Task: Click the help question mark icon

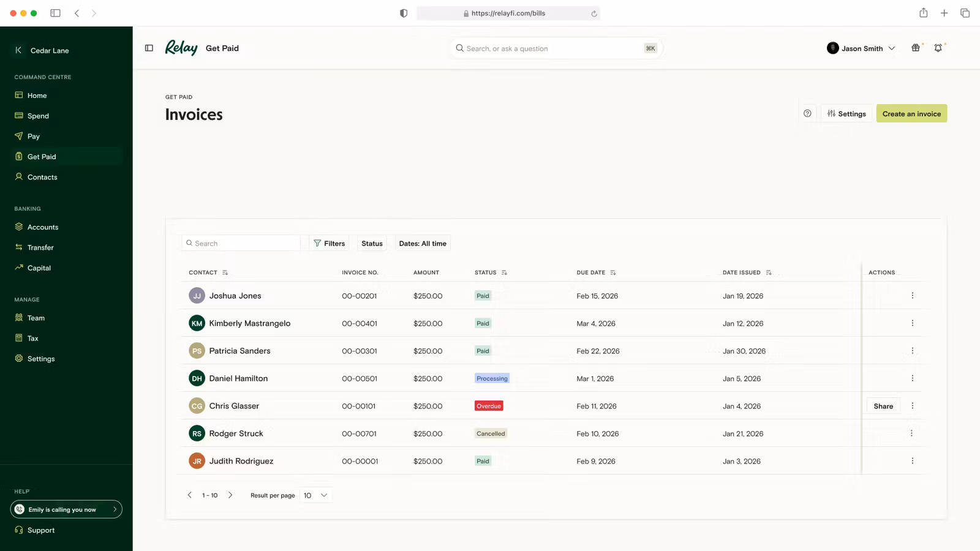Action: tap(807, 114)
